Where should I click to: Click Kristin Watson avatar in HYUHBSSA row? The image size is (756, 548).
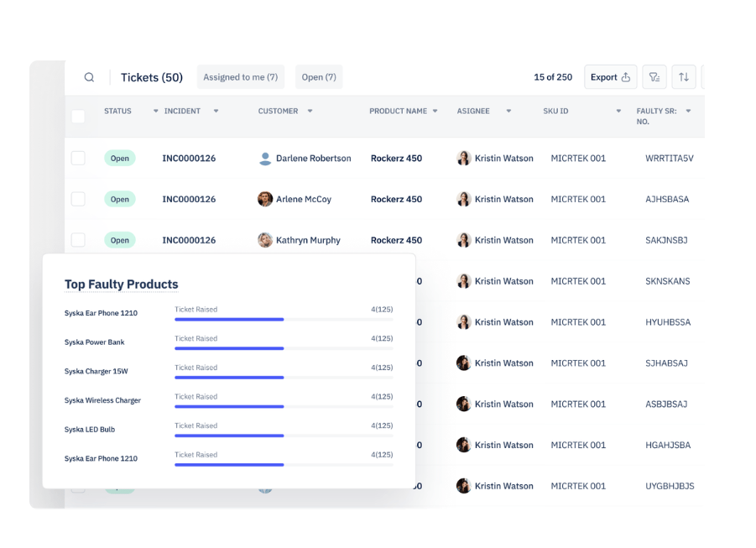(464, 321)
